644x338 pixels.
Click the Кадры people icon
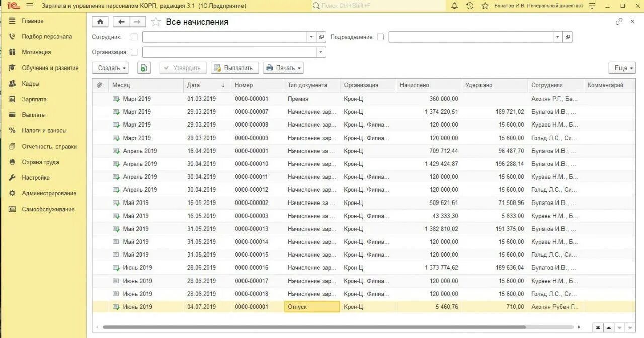(12, 84)
